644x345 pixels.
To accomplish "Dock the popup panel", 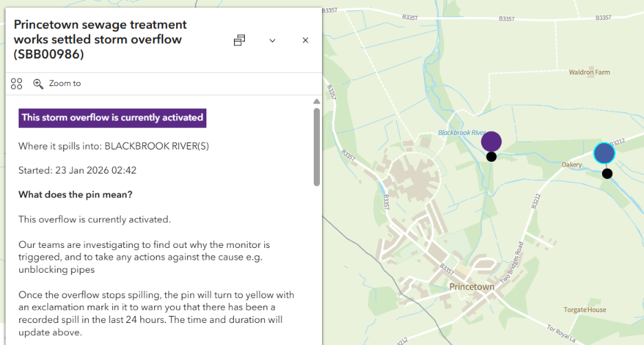I will (x=239, y=41).
